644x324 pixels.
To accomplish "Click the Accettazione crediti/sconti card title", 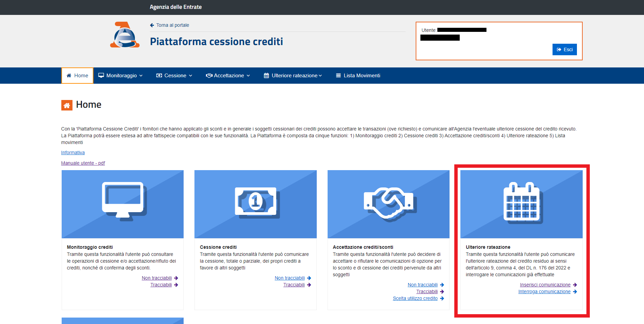I will click(x=363, y=247).
